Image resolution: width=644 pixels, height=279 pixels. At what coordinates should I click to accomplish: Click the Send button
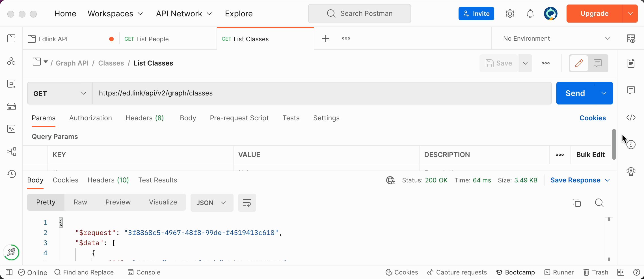575,93
